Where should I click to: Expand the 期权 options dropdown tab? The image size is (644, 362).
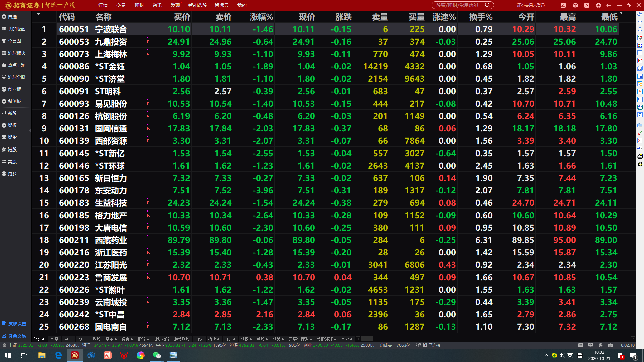(x=246, y=339)
